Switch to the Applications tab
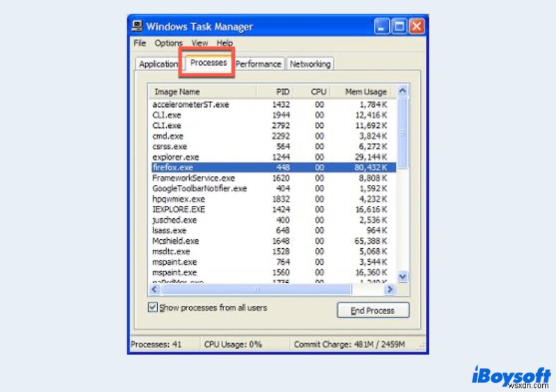The image size is (556, 392). click(158, 64)
